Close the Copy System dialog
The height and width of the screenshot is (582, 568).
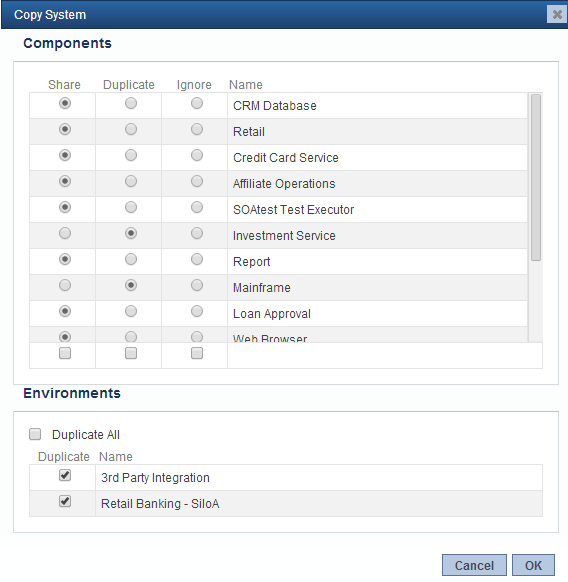coord(557,14)
